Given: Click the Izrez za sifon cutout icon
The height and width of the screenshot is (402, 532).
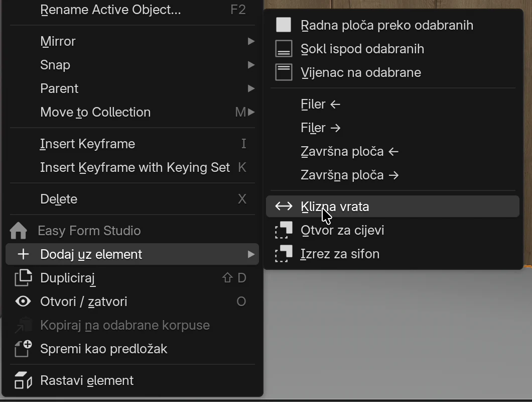Looking at the screenshot, I should (x=284, y=254).
